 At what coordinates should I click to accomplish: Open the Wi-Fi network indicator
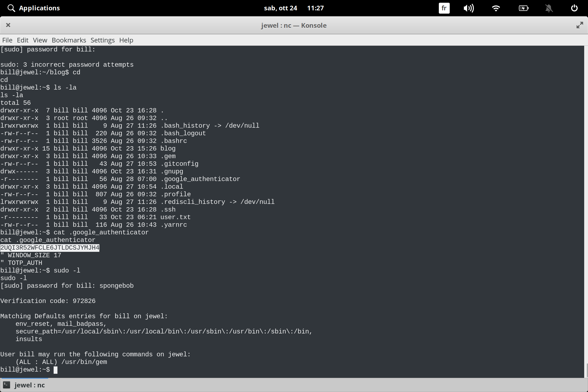pyautogui.click(x=496, y=8)
